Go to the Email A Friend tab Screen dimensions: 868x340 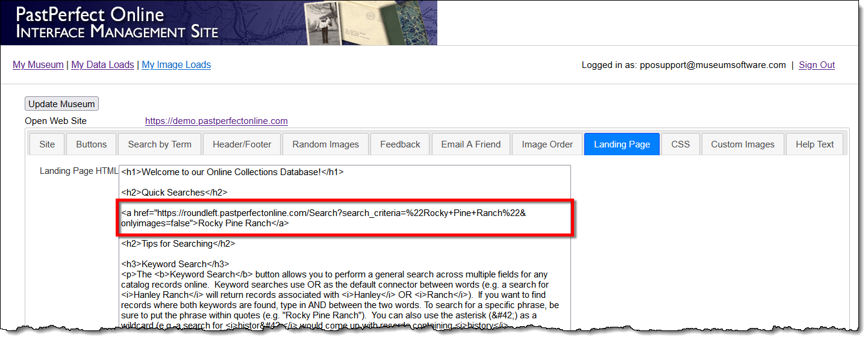tap(470, 144)
